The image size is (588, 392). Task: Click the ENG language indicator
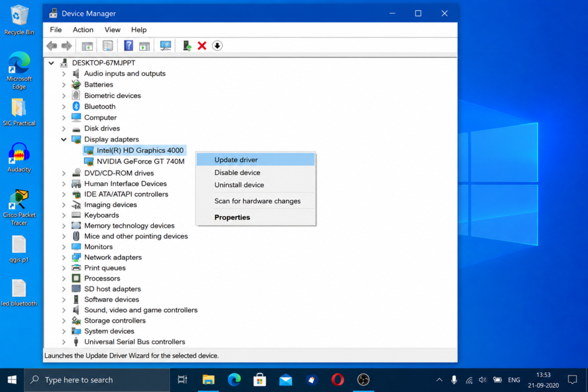tap(514, 380)
